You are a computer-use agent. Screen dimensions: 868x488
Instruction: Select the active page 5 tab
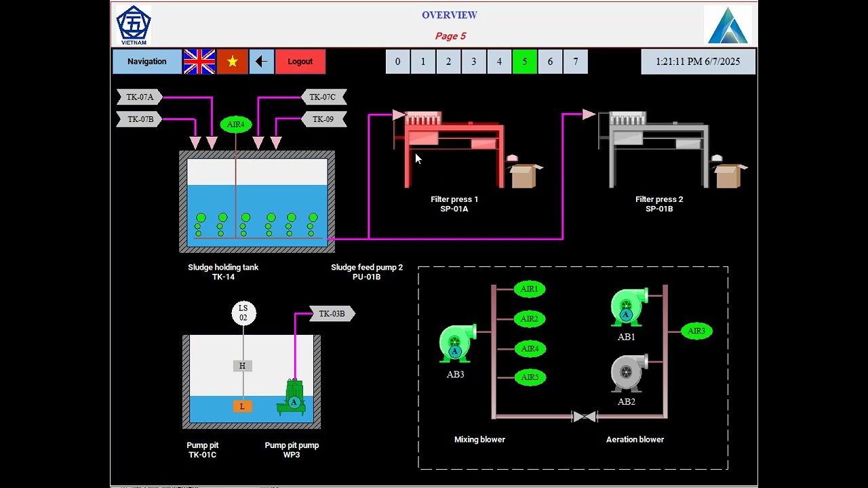[x=525, y=62]
